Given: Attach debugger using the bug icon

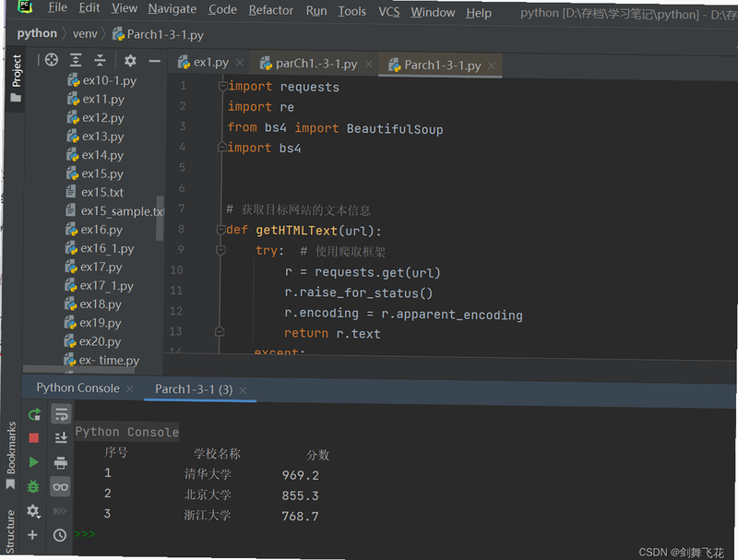Looking at the screenshot, I should (33, 486).
